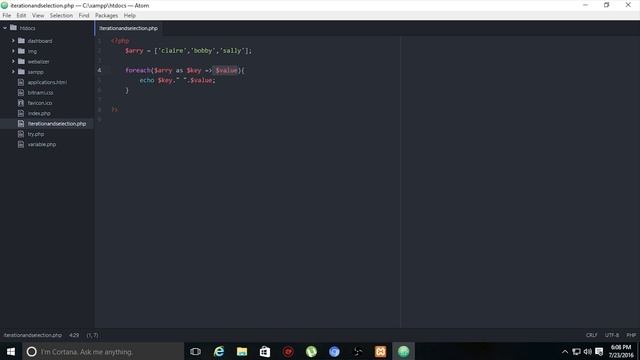640x360 pixels.
Task: Click the htdocs project folder icon
Action: 13,28
